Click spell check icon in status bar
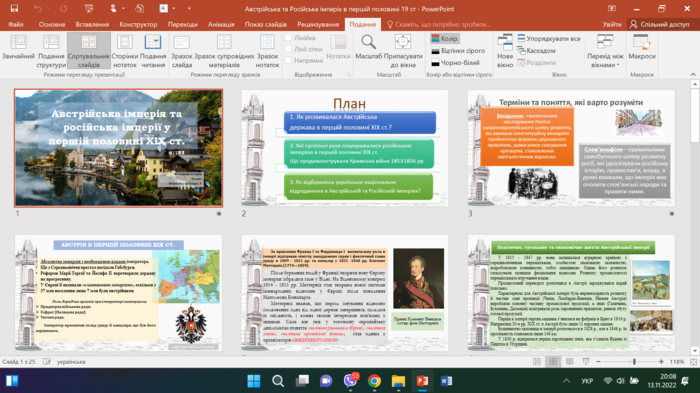Image resolution: width=700 pixels, height=393 pixels. point(46,362)
